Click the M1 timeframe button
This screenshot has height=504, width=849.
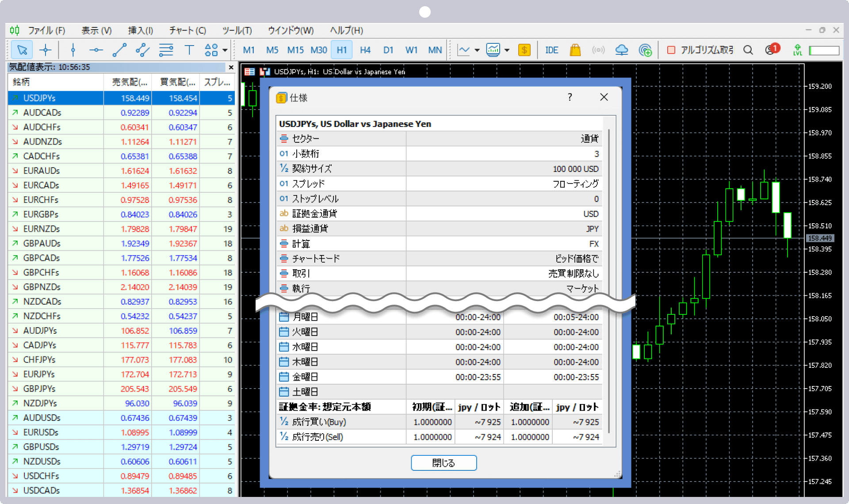(x=249, y=50)
